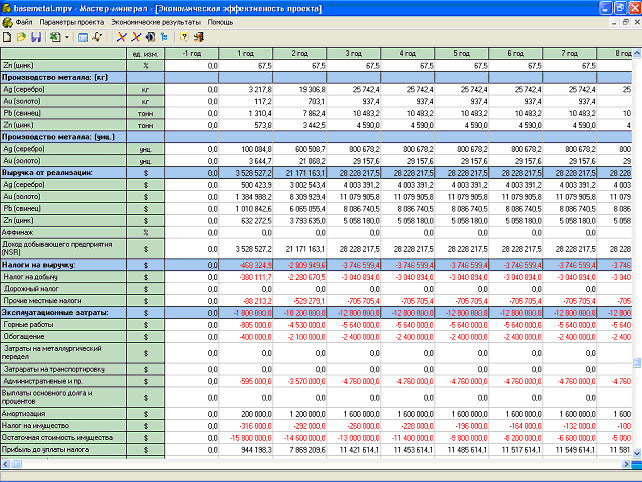Image resolution: width=642 pixels, height=482 pixels.
Task: Select the 'Эксплуатационные затраты' row header
Action: coord(62,313)
